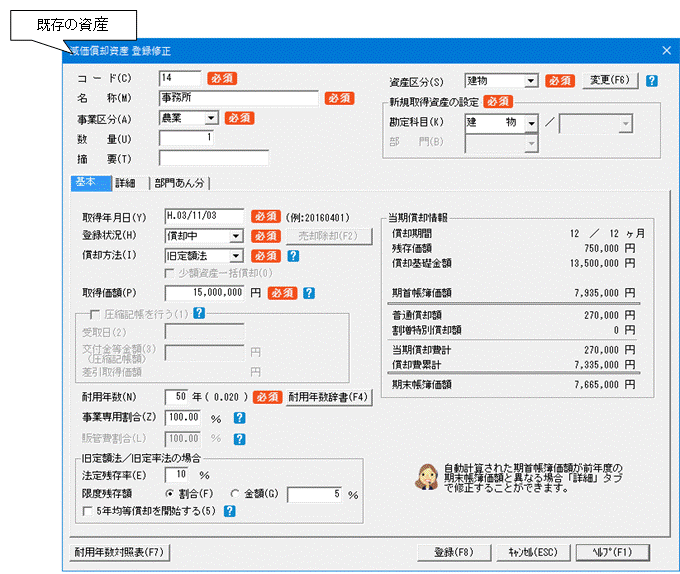Open 登録状況 dropdown showing 償却中
The height and width of the screenshot is (574, 680).
coord(235,236)
